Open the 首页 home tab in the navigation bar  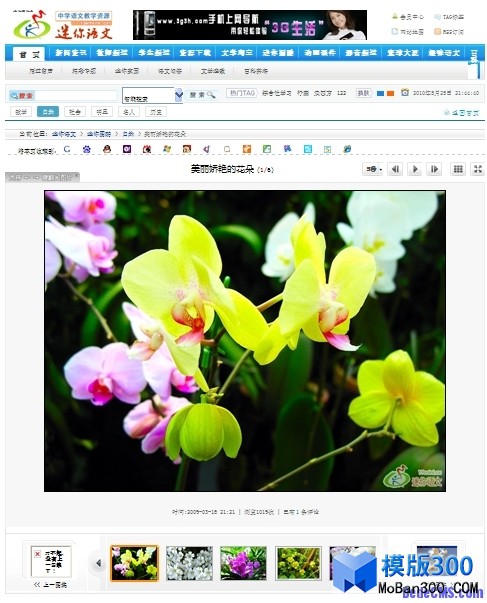click(x=29, y=54)
